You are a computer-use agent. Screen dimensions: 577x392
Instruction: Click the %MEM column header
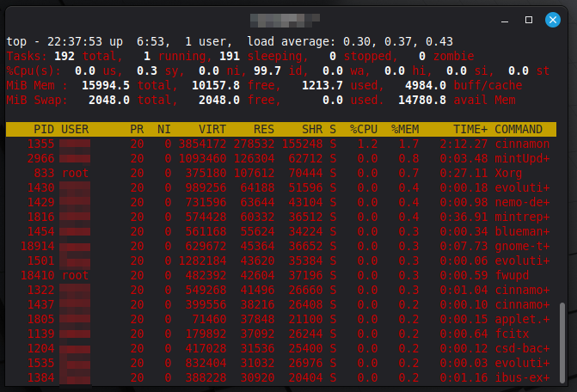click(x=405, y=129)
